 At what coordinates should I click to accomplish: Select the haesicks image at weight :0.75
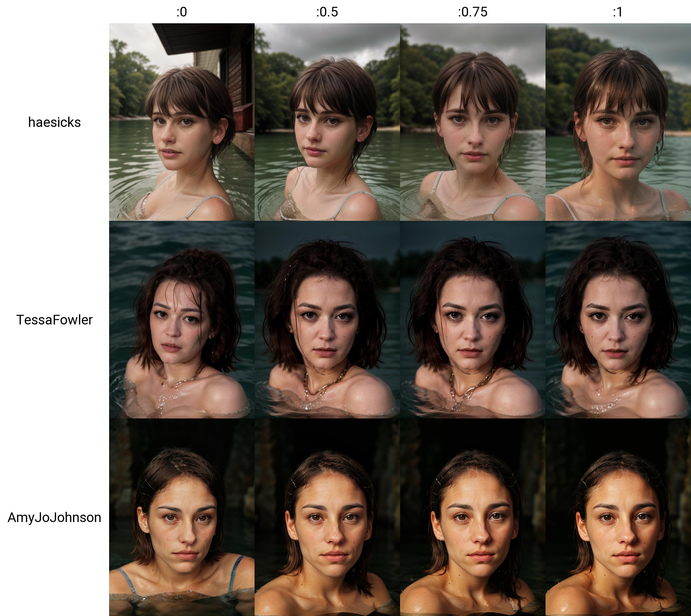click(473, 122)
